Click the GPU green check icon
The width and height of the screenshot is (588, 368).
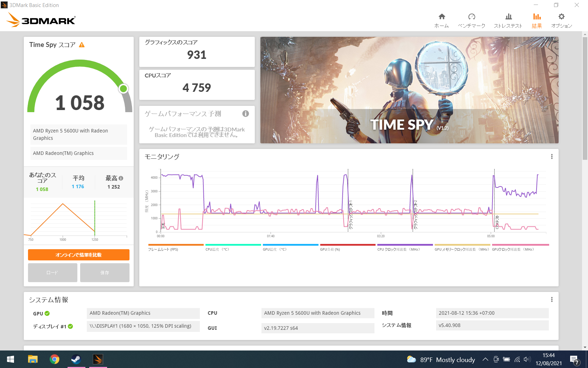point(47,313)
